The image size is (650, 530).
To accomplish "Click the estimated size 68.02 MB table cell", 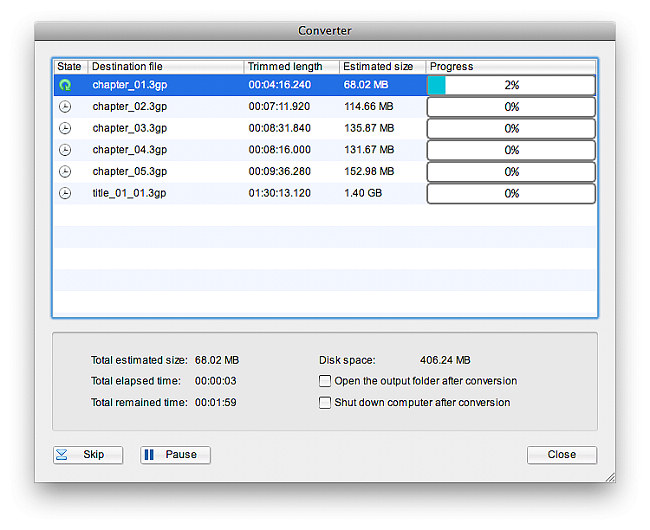I will tap(366, 85).
